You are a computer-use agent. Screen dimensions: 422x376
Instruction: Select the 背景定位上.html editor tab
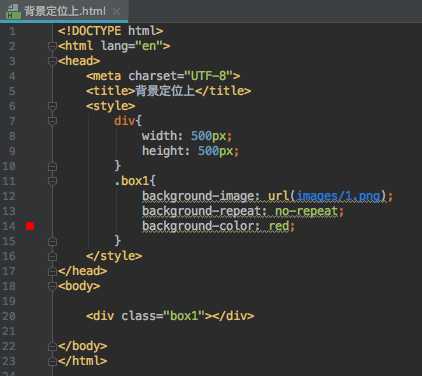[x=63, y=11]
